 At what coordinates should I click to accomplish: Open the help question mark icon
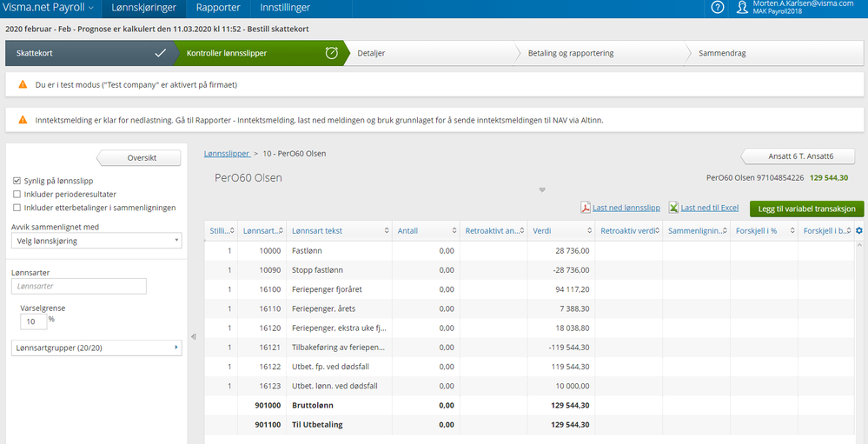[x=718, y=8]
